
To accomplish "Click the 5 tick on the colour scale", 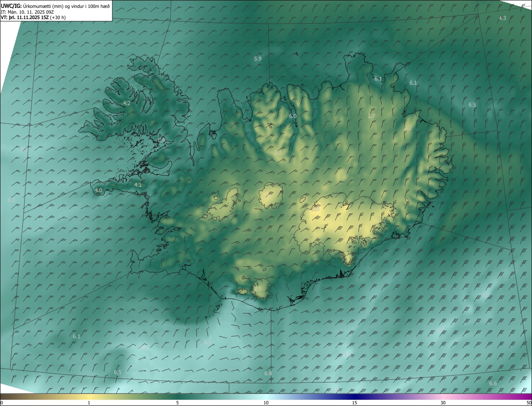I will tap(177, 403).
